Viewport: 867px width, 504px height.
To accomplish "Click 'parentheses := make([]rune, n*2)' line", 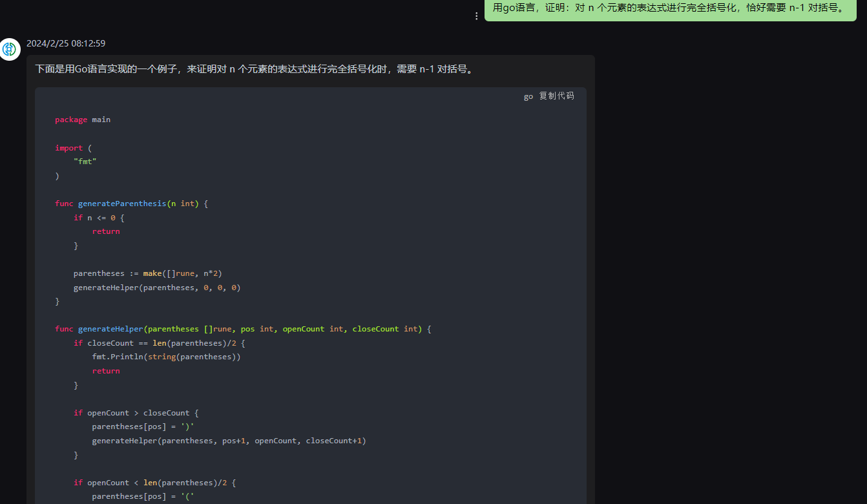I will coord(148,273).
